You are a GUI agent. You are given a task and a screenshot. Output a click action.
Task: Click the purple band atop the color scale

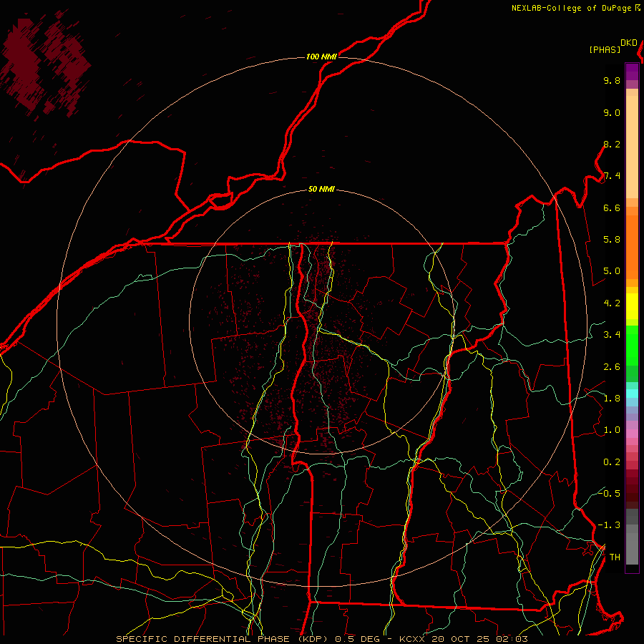(632, 72)
